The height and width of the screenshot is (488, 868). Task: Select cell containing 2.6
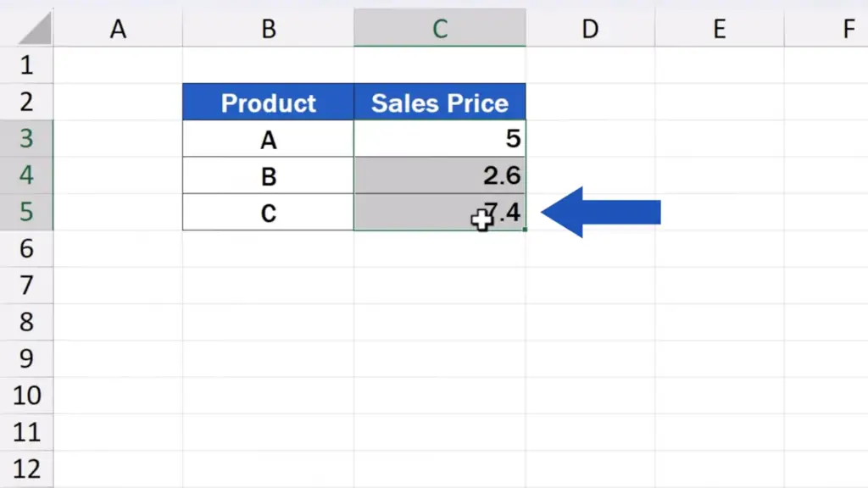tap(440, 175)
